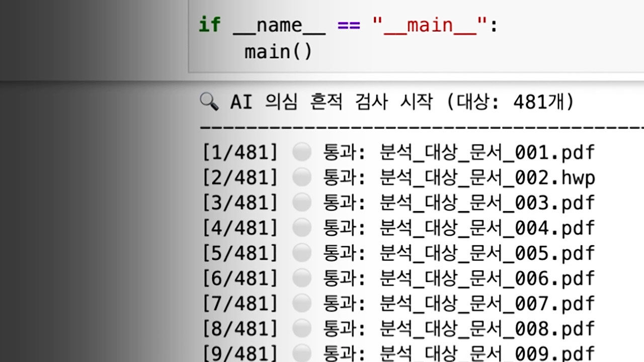Click the [7/481] progress counter
The width and height of the screenshot is (644, 362).
click(x=240, y=303)
